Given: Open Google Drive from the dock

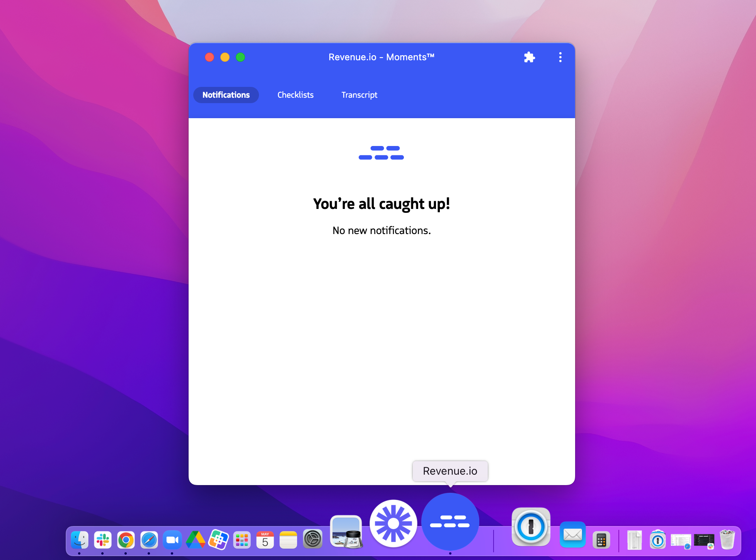Looking at the screenshot, I should [x=196, y=540].
